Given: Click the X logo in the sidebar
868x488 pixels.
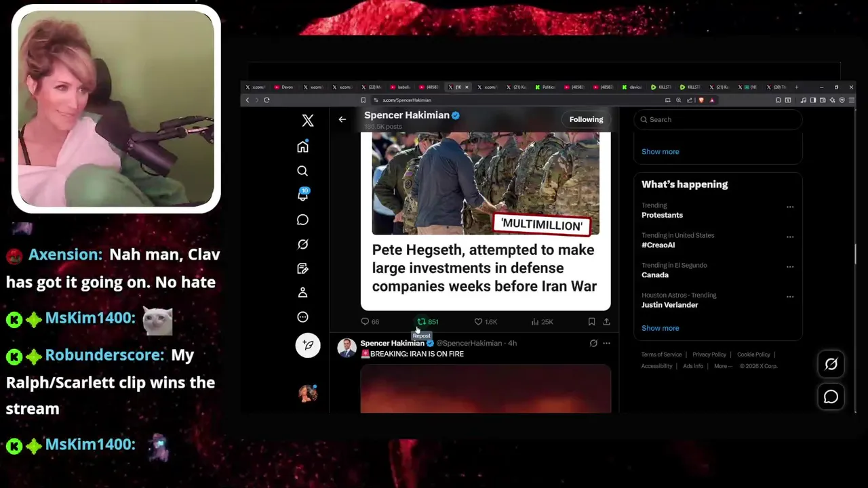Looking at the screenshot, I should tap(308, 121).
